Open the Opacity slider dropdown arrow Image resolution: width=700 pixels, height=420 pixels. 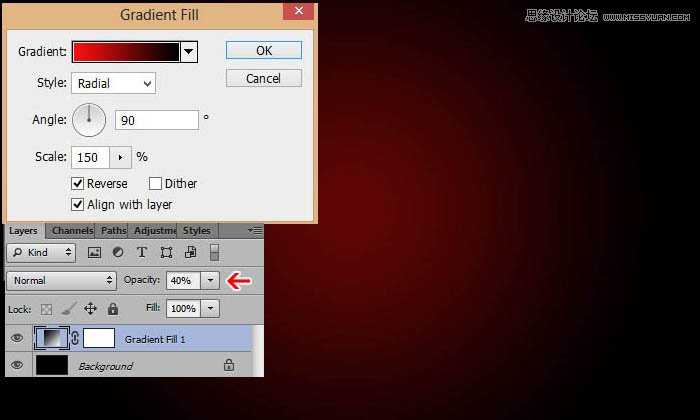[x=210, y=281]
